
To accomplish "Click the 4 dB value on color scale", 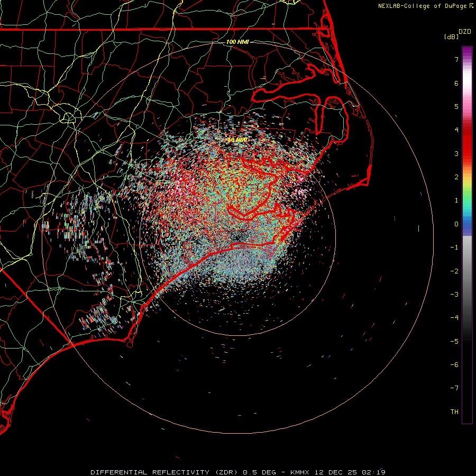I will (x=456, y=130).
